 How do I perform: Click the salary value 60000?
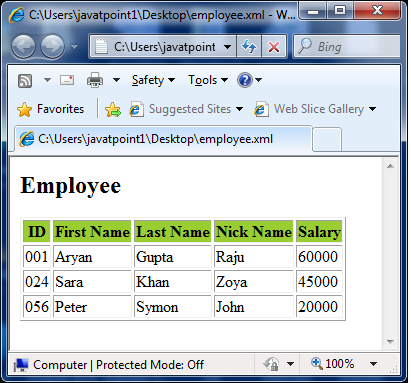click(x=318, y=257)
